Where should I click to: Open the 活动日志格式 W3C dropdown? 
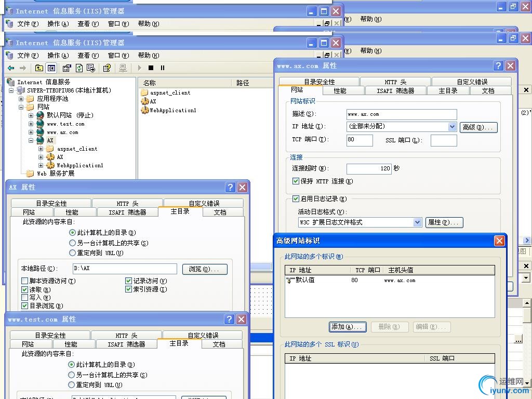point(417,222)
